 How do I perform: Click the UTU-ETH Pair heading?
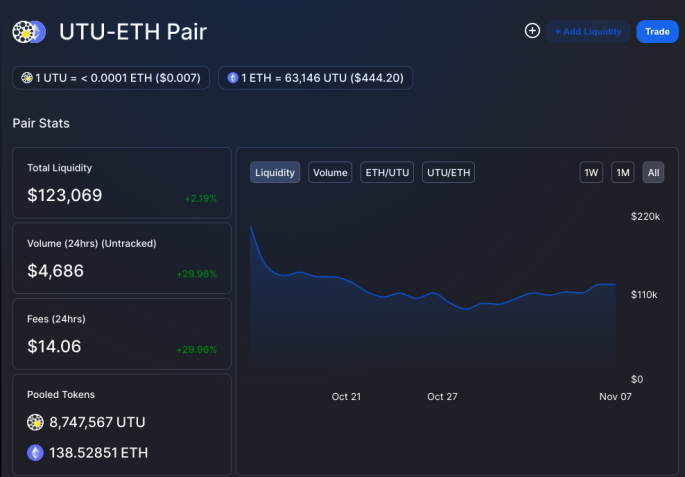point(133,32)
